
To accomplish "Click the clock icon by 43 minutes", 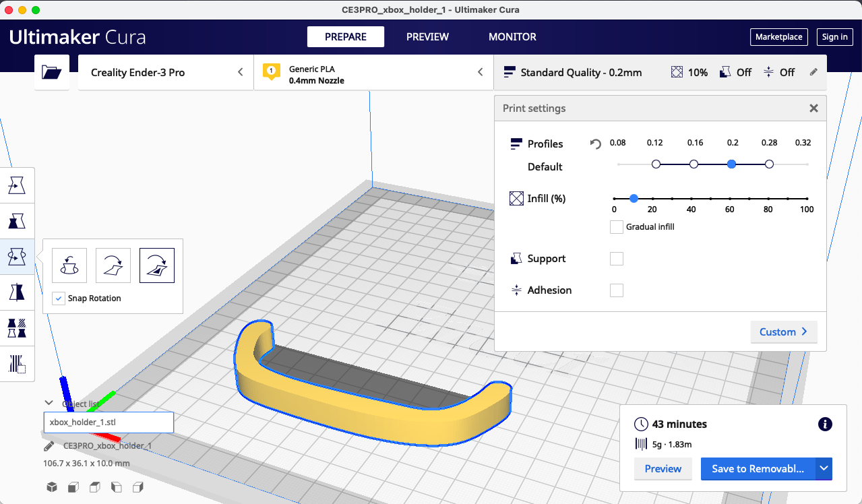I will 642,424.
